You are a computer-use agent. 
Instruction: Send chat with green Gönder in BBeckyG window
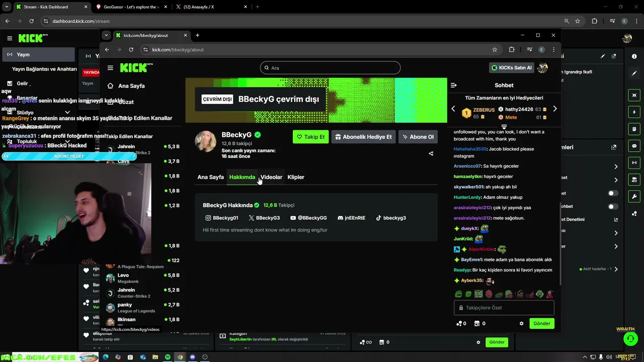(542, 323)
